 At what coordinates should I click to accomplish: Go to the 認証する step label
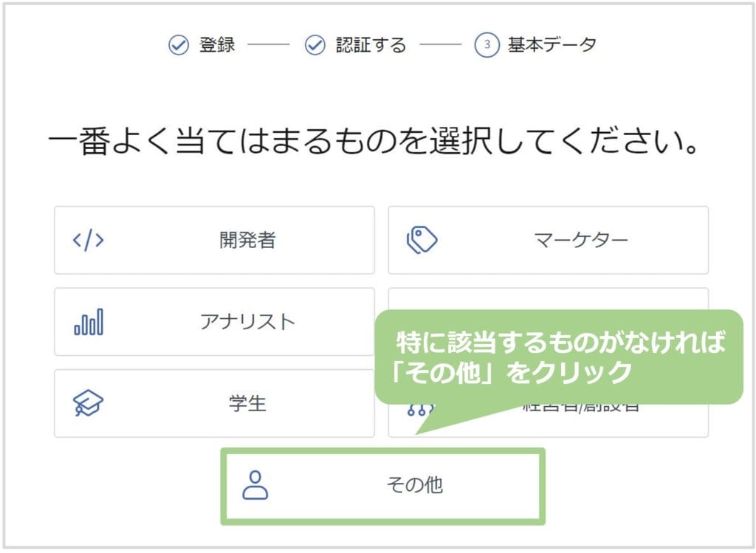(371, 45)
